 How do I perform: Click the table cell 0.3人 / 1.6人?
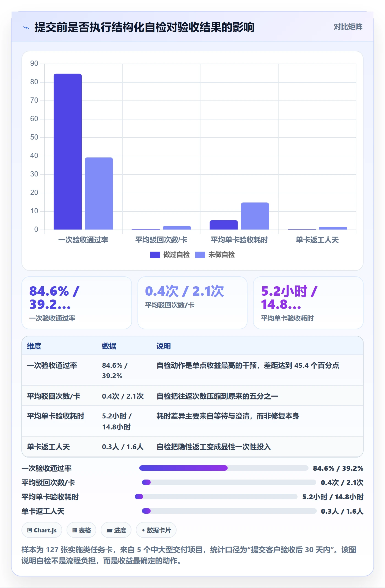pos(123,447)
